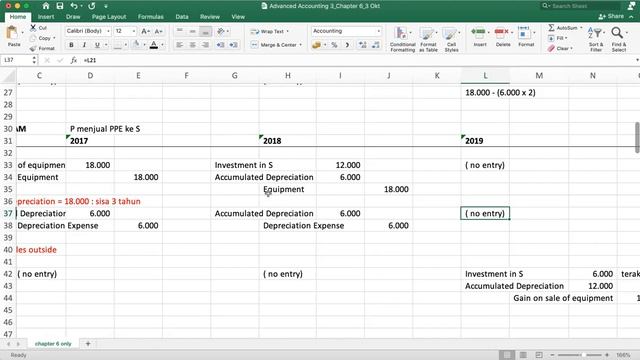Click the Fill button
640x360 pixels.
click(558, 38)
